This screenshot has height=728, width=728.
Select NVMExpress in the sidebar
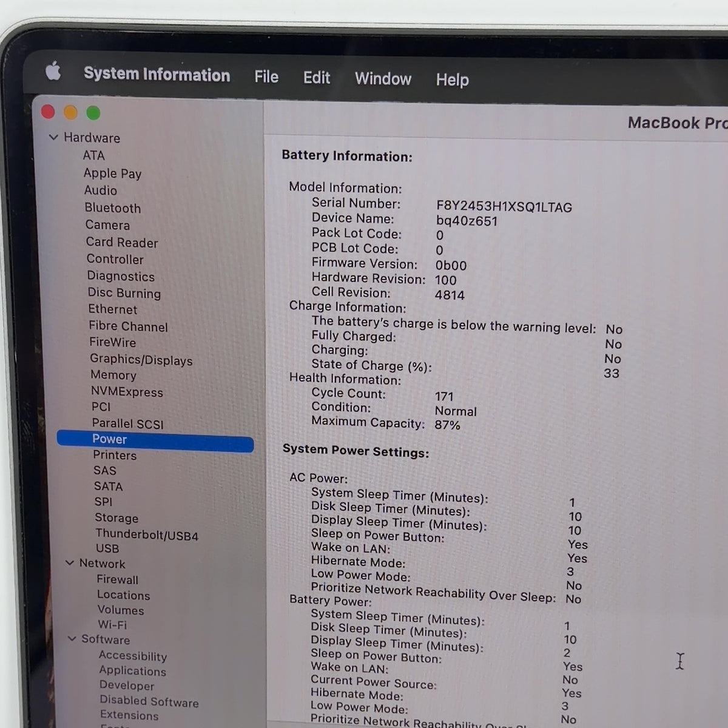pos(127,392)
